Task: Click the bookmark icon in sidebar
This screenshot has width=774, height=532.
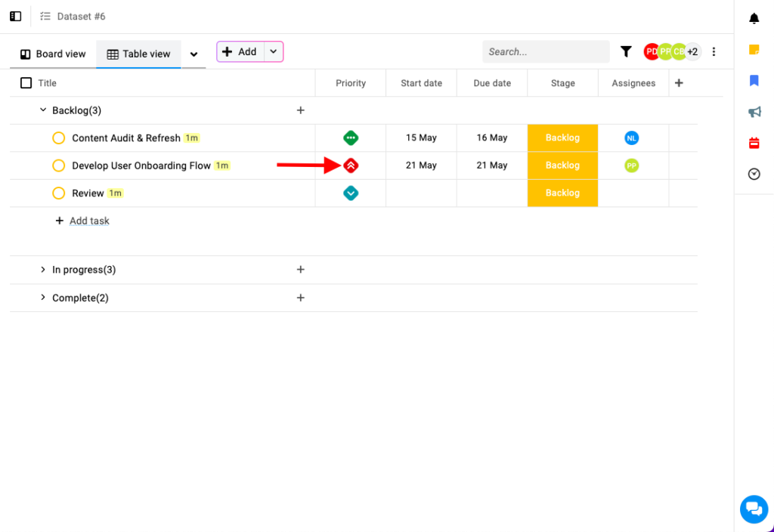Action: click(x=754, y=81)
